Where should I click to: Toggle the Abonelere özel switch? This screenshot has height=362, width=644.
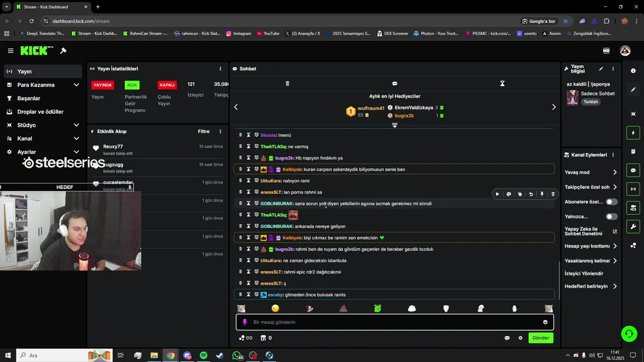(x=611, y=202)
